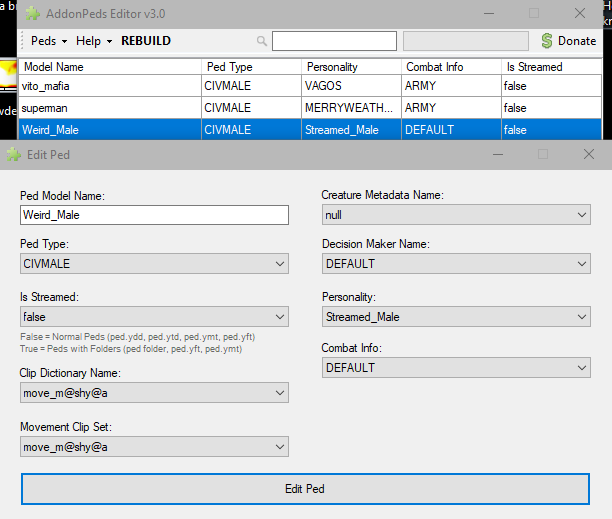Open the Creature Metadata Name dropdown
The width and height of the screenshot is (612, 519).
456,215
